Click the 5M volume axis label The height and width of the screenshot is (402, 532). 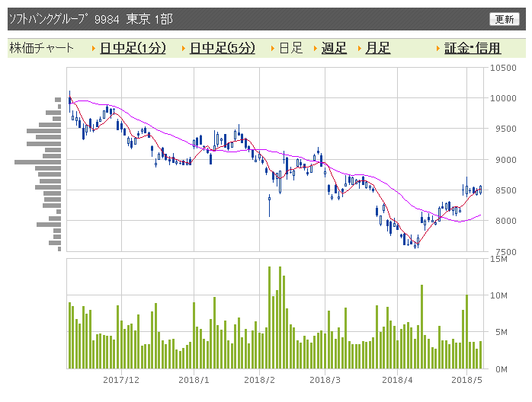(x=501, y=332)
